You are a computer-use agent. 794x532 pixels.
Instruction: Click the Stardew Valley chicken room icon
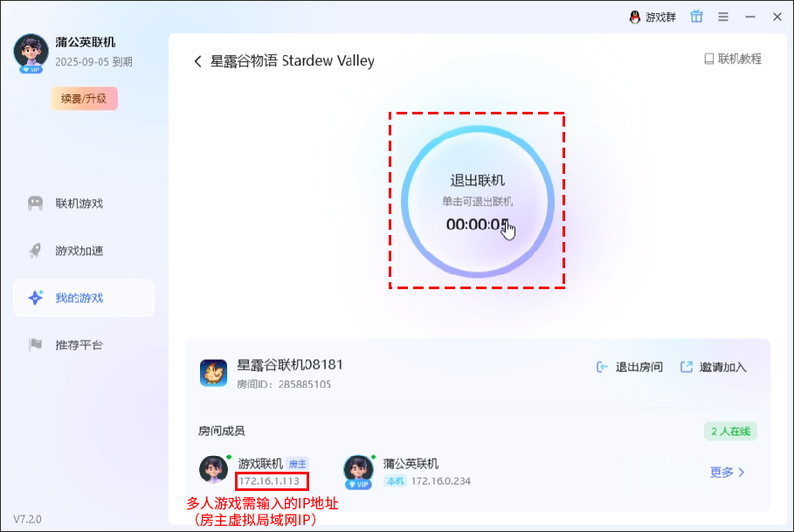tap(213, 373)
